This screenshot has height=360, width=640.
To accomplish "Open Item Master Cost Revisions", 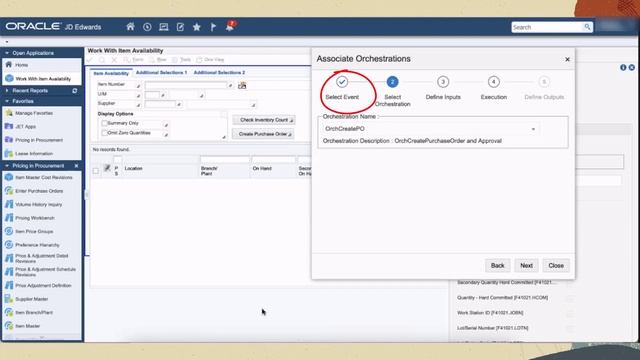I will coord(44,178).
